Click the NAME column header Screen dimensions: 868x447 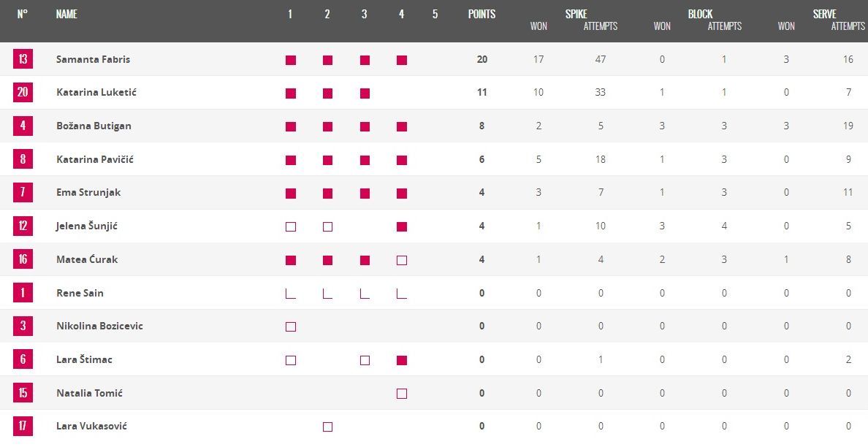click(66, 14)
